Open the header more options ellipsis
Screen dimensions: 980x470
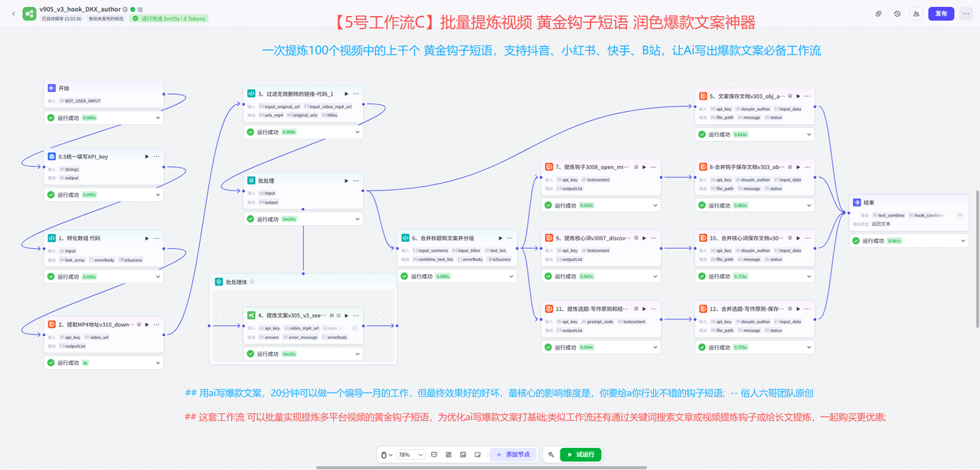pos(967,13)
